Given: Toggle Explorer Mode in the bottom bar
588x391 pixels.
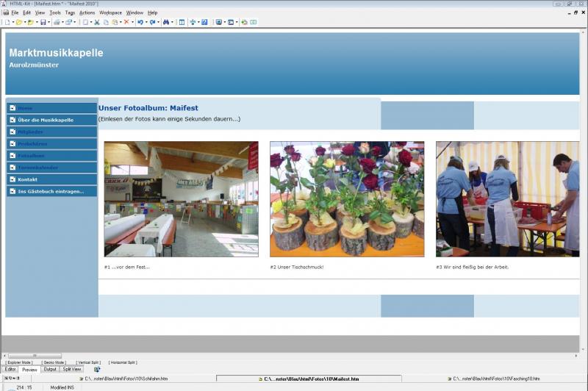Looking at the screenshot, I should pos(19,362).
